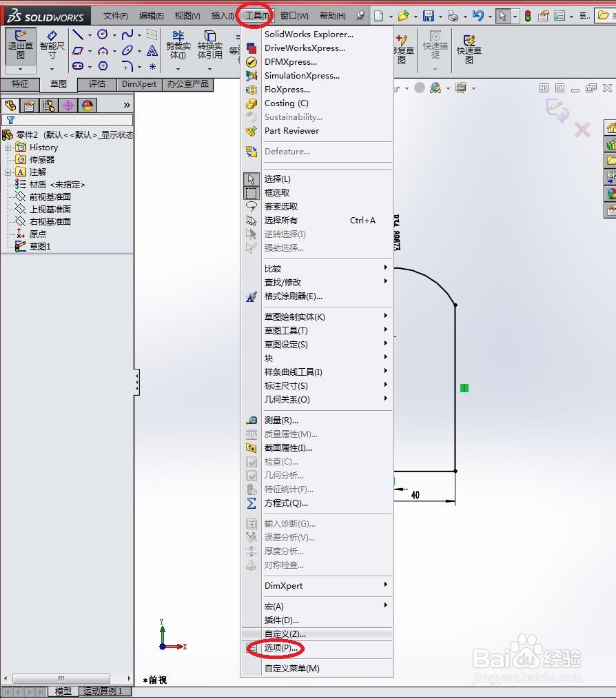Viewport: 616px width, 699px height.
Task: Click the Open document folder icon
Action: click(403, 16)
